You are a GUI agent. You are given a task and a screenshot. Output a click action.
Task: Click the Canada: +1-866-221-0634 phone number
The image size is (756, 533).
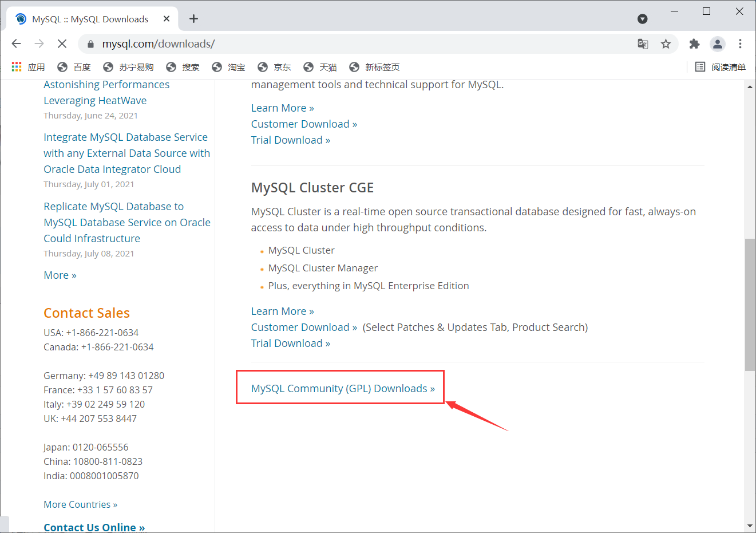(98, 347)
